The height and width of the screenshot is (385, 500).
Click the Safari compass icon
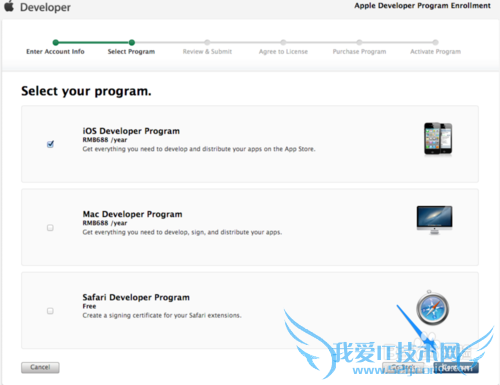[432, 308]
